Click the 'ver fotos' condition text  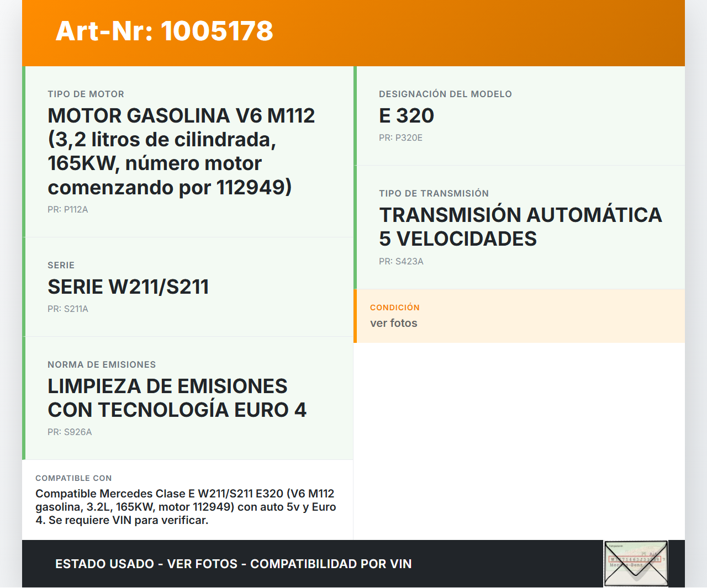pos(393,324)
